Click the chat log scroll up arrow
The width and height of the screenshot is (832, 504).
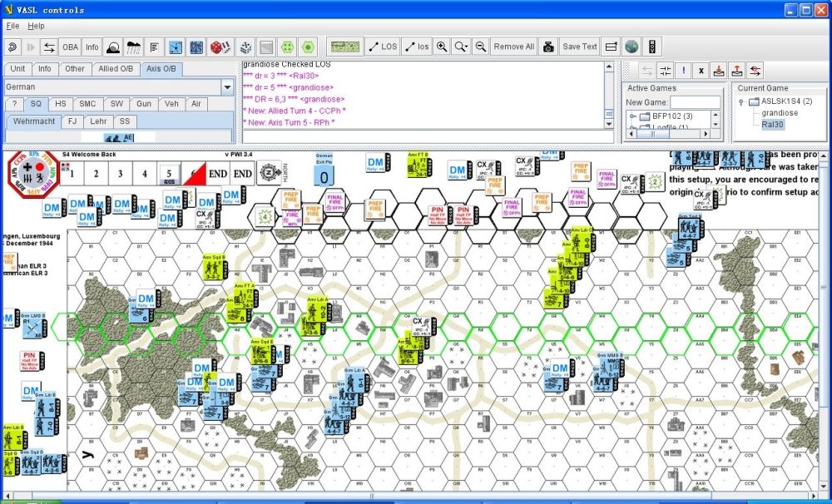coord(609,67)
